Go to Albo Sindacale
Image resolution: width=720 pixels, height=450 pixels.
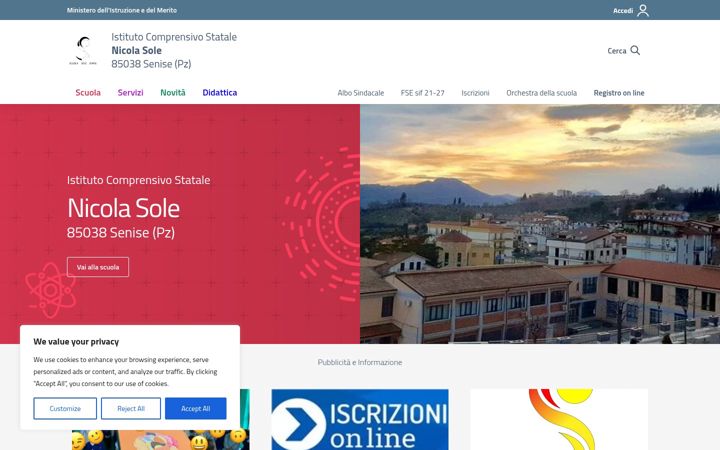[x=360, y=93]
